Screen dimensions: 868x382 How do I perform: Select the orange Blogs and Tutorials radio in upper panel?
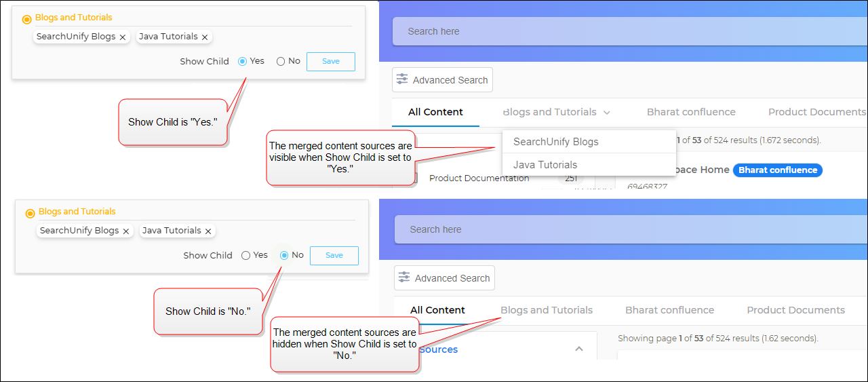point(26,20)
